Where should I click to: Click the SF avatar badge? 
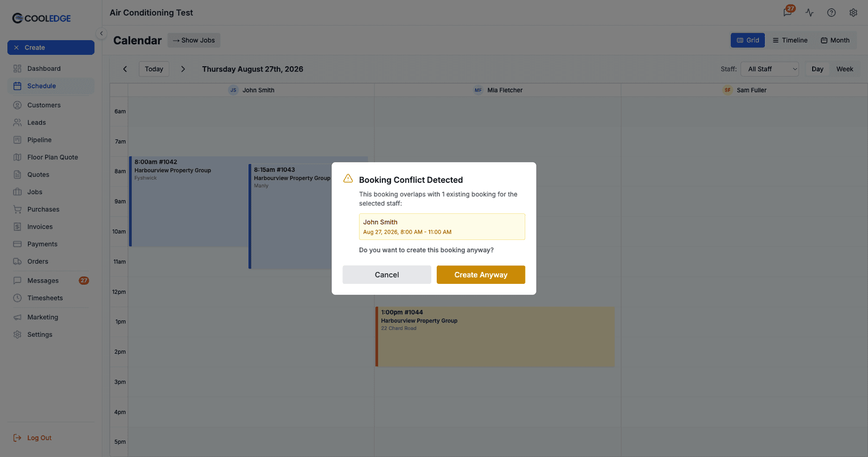click(727, 90)
